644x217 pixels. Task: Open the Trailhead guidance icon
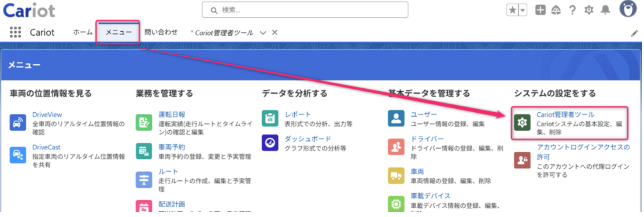[x=556, y=10]
